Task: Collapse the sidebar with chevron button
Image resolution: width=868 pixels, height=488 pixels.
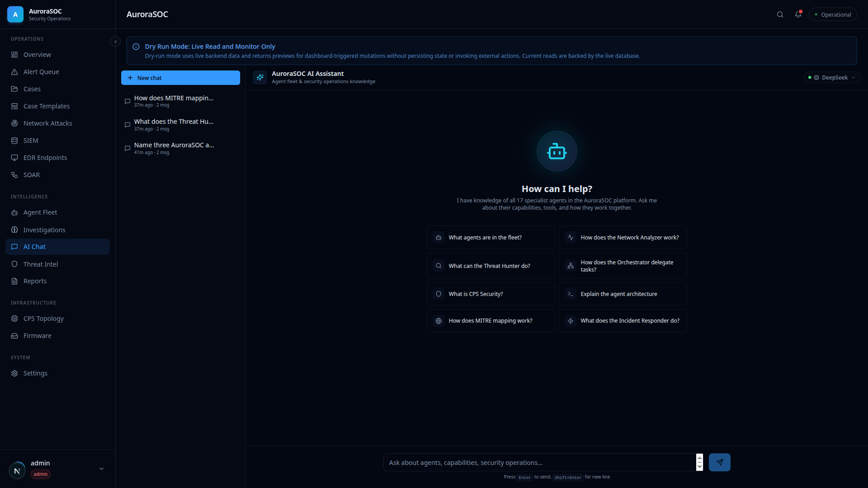Action: click(x=115, y=42)
